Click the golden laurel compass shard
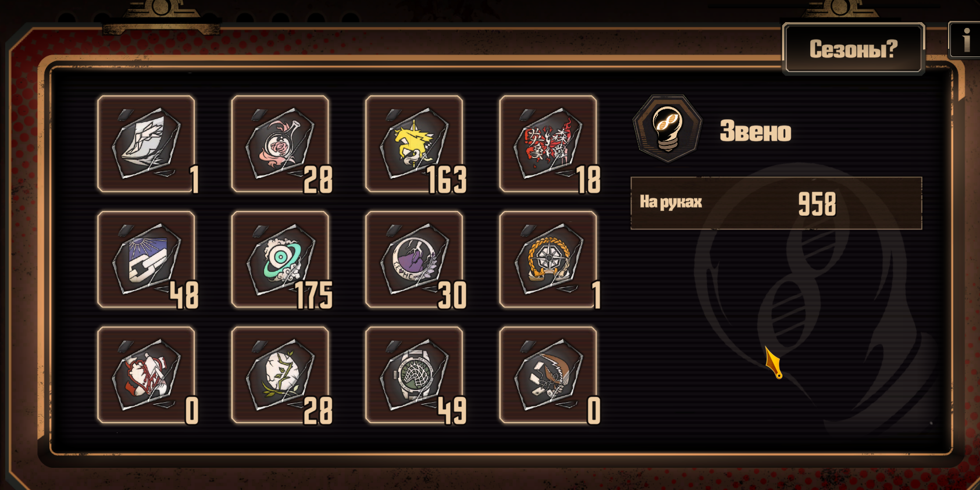980x490 pixels. tap(548, 259)
